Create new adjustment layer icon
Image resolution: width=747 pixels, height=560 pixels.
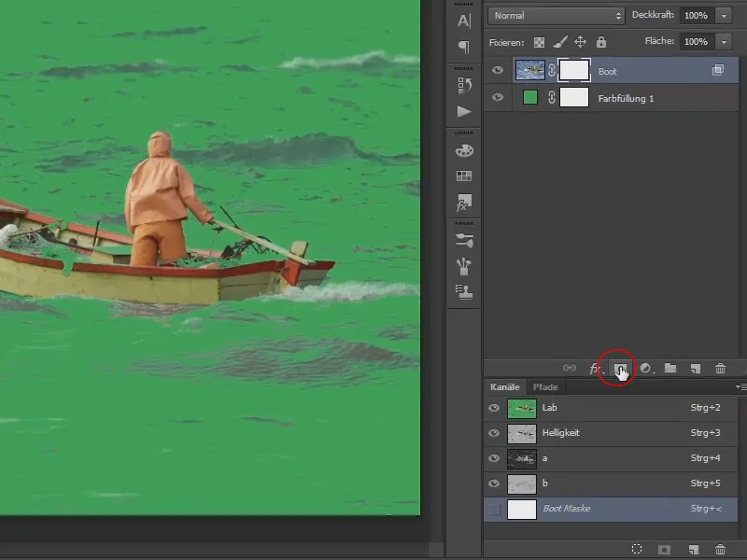coord(646,369)
